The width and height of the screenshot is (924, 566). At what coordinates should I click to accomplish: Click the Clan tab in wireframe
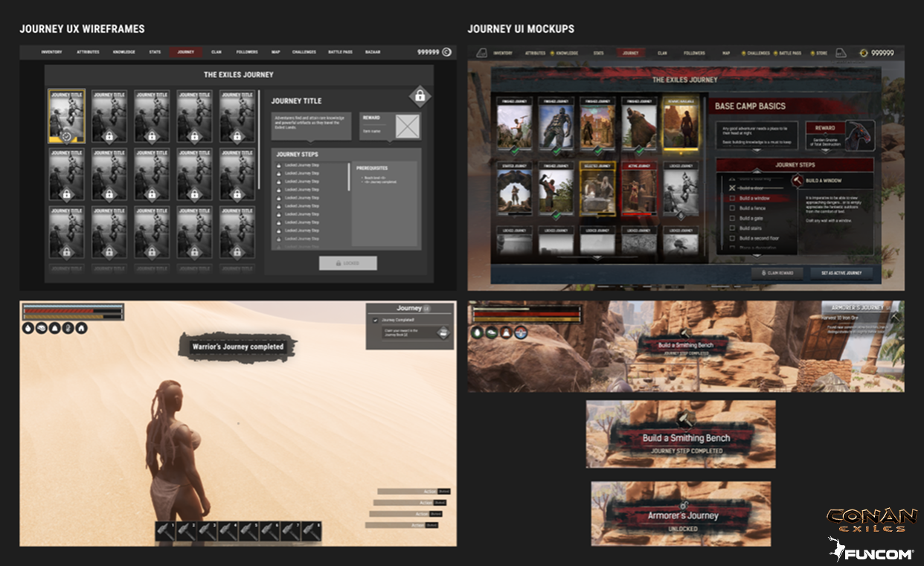pos(216,52)
